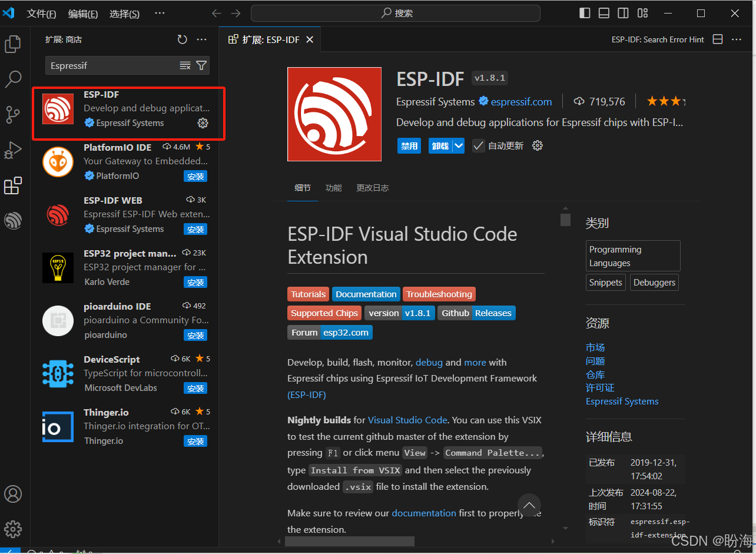Open editor more actions ellipsis
Image resolution: width=756 pixels, height=554 pixels.
click(x=737, y=39)
